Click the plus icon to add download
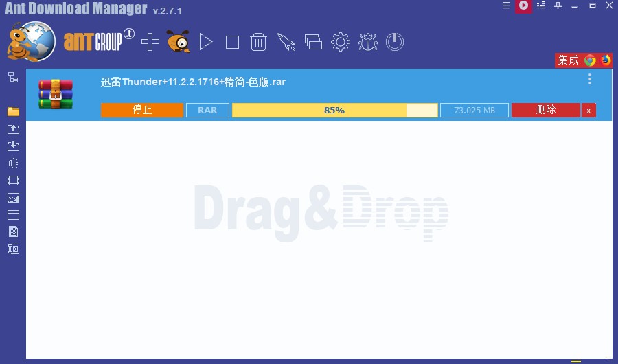The width and height of the screenshot is (618, 364). 150,42
